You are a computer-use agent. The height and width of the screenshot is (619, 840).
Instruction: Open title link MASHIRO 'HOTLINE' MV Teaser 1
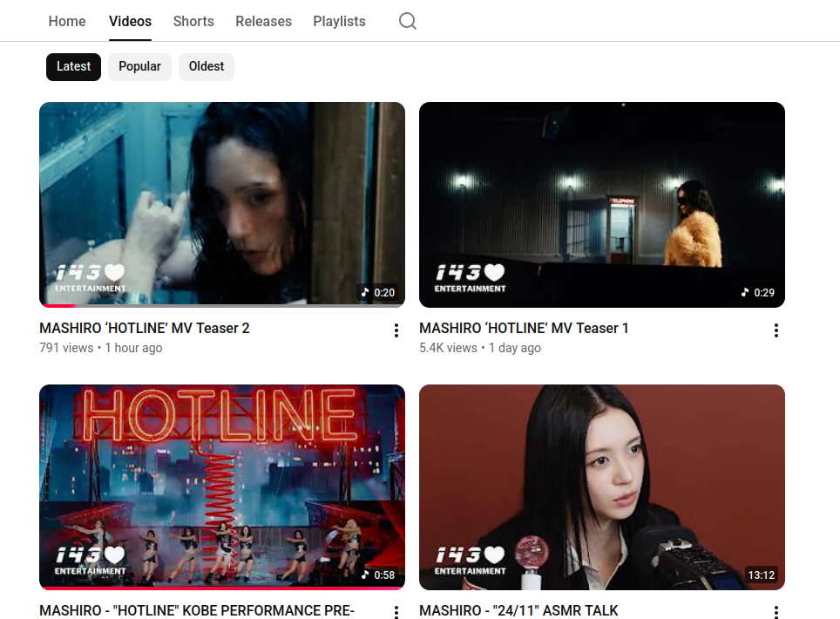524,328
